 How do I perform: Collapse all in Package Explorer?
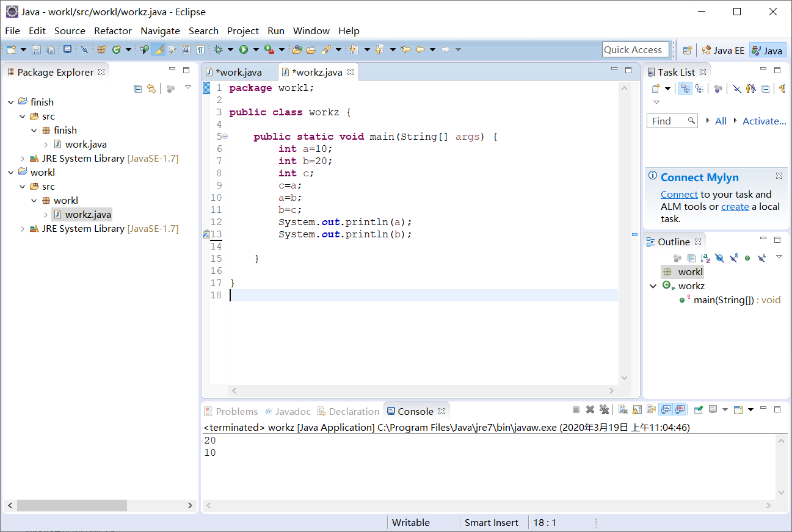pos(137,88)
